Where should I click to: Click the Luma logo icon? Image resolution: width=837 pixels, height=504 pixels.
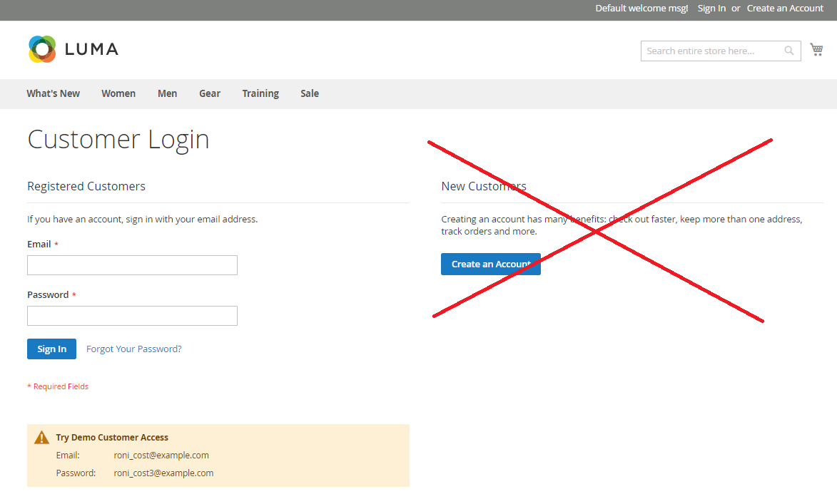pyautogui.click(x=42, y=49)
